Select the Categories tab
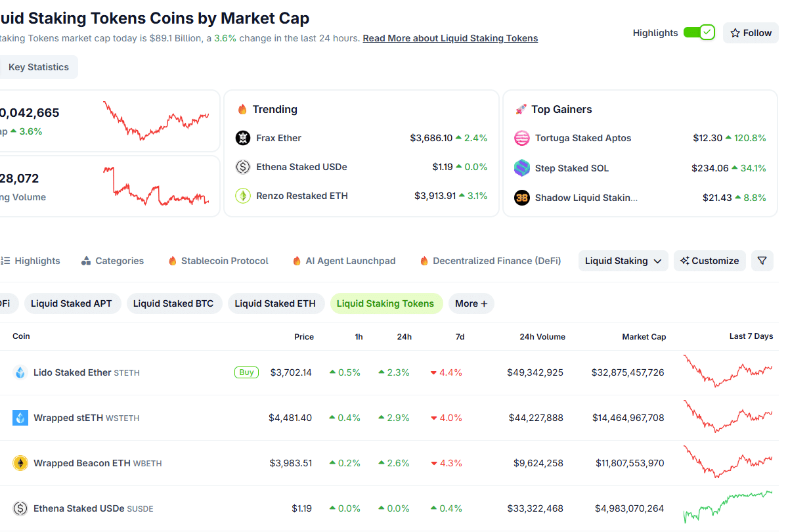788x532 pixels. 112,261
